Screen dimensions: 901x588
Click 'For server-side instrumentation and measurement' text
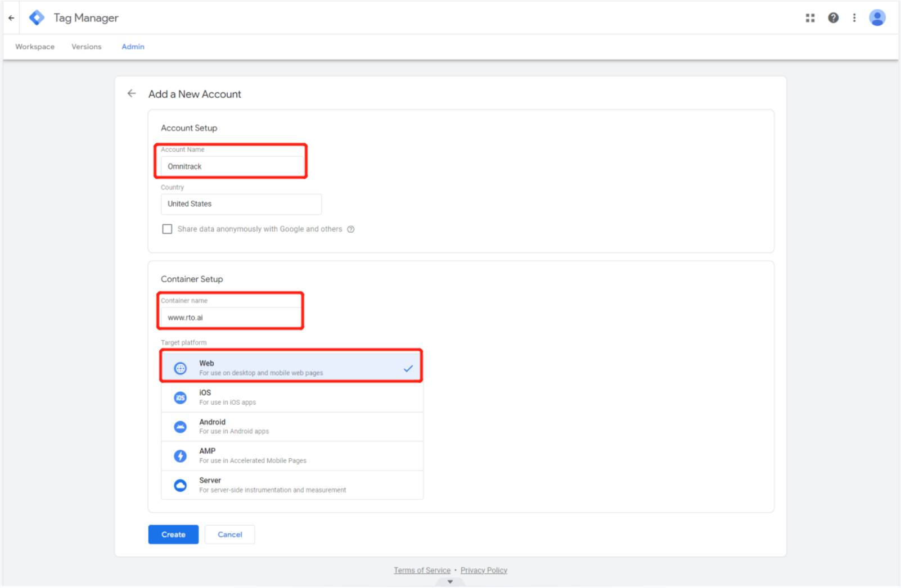tap(273, 490)
